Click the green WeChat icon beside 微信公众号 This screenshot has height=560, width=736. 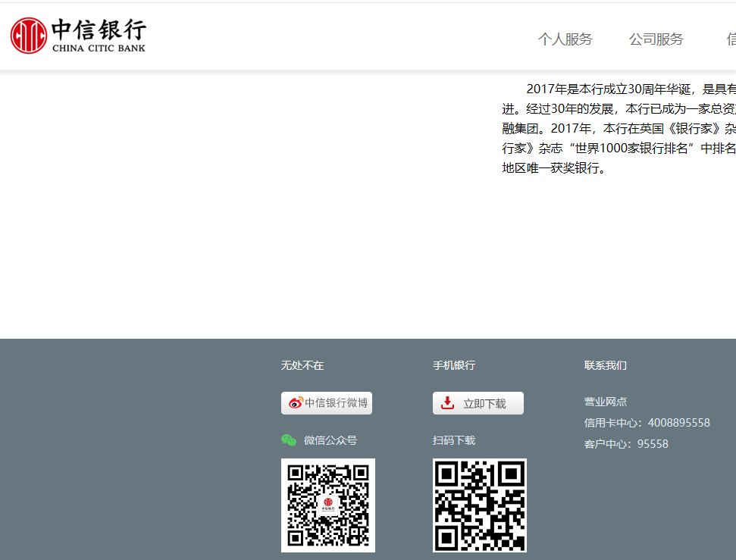click(x=289, y=440)
